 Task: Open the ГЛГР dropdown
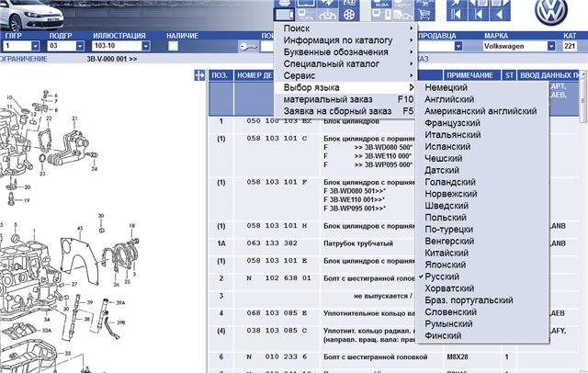[35, 46]
